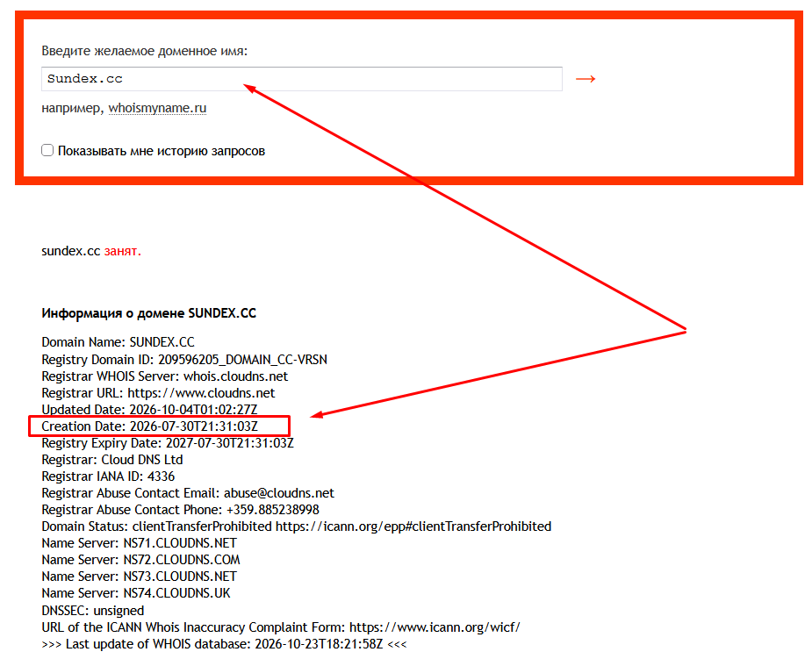
Task: Select the NS74.CLOUDNS.UK name server line
Action: click(136, 593)
